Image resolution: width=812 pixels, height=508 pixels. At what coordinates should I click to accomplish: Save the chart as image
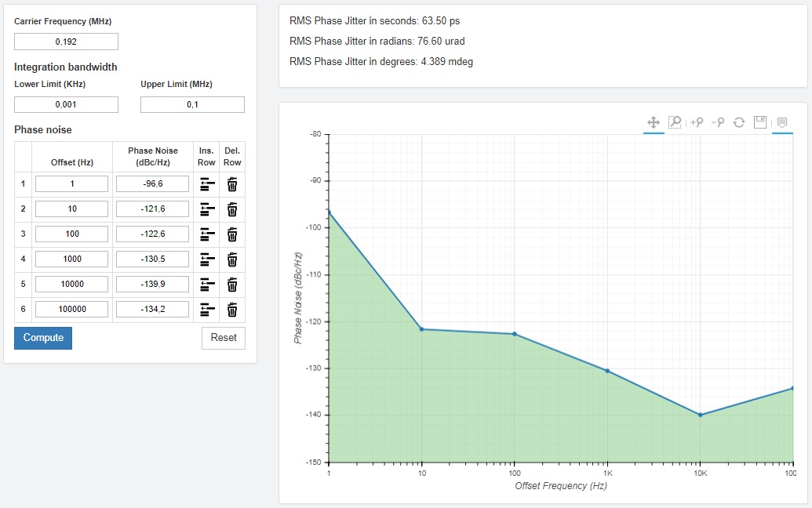[x=760, y=122]
